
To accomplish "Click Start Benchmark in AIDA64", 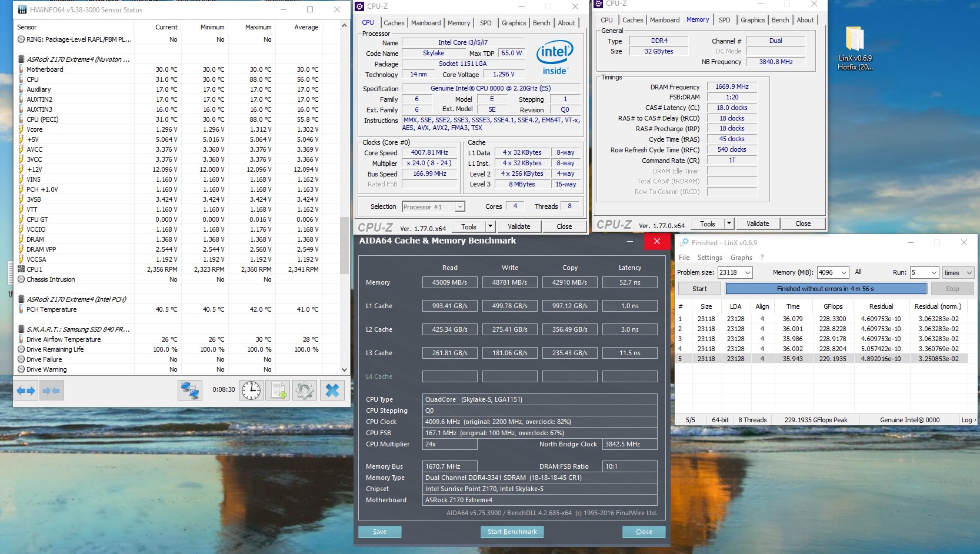I will tap(512, 532).
